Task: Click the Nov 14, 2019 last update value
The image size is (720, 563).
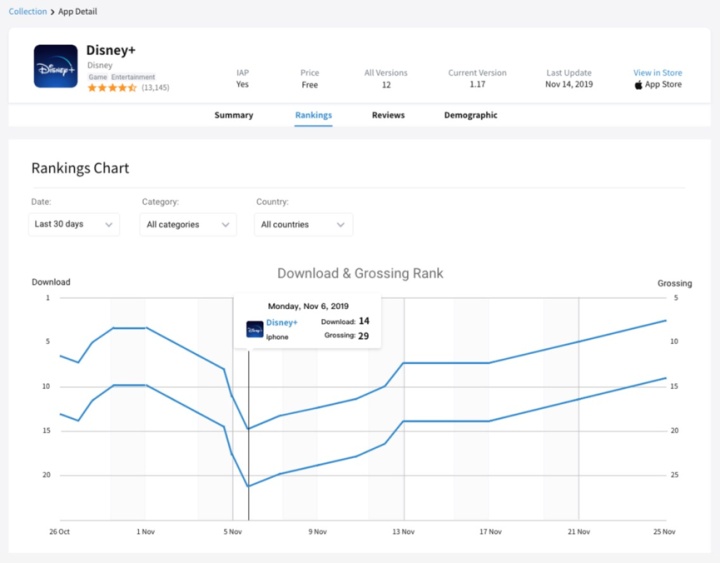Action: tap(569, 84)
